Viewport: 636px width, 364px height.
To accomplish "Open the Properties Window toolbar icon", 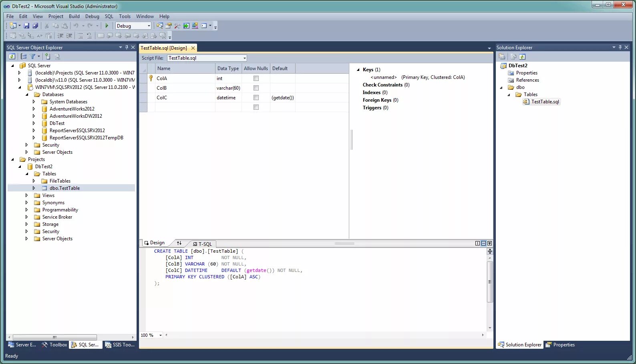I will pos(169,26).
